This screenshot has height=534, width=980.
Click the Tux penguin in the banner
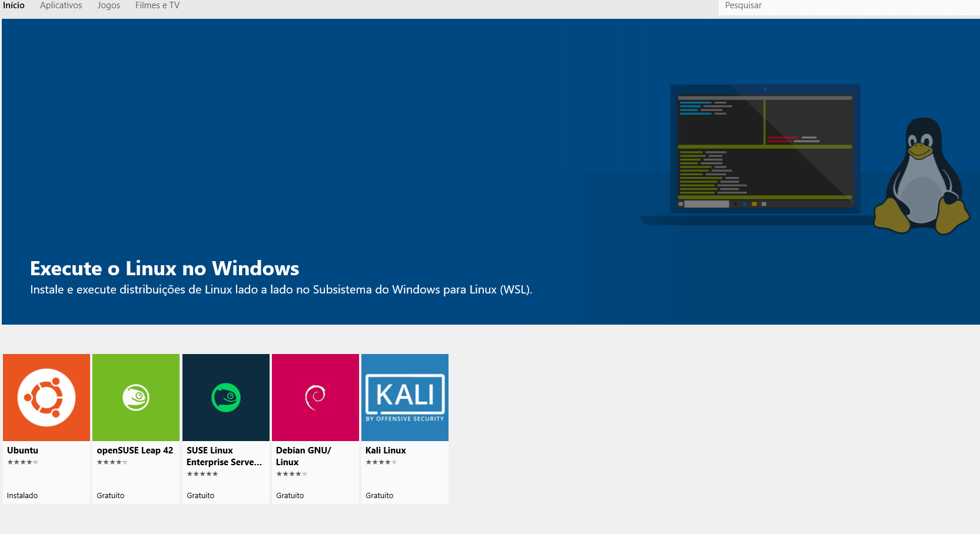coord(922,175)
